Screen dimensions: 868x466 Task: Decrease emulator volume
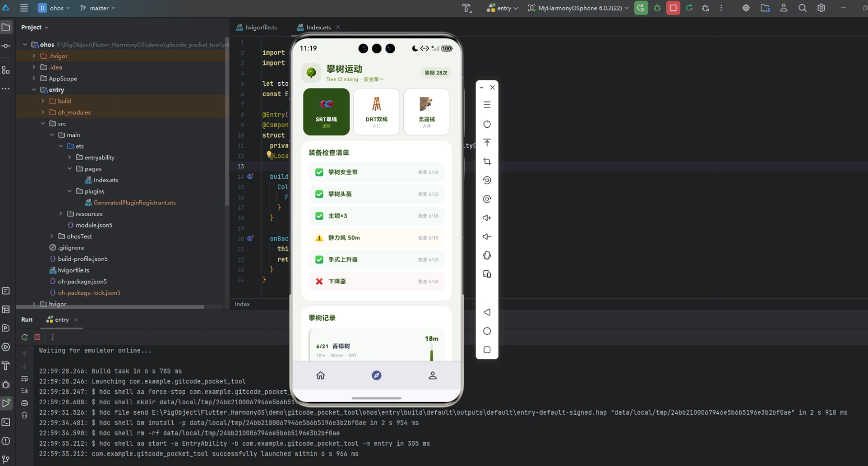[487, 237]
